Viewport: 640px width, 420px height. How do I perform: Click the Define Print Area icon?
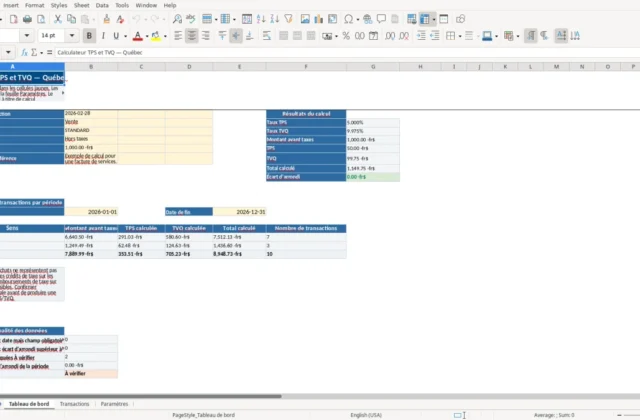tap(412, 19)
